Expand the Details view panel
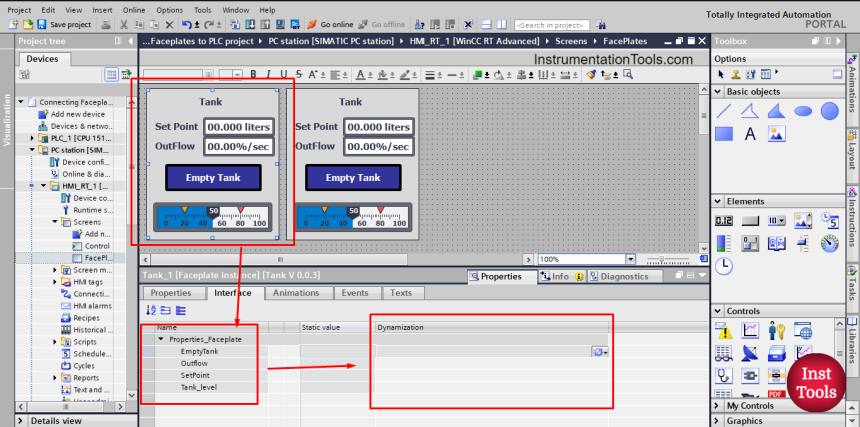This screenshot has width=860, height=427. pyautogui.click(x=21, y=421)
